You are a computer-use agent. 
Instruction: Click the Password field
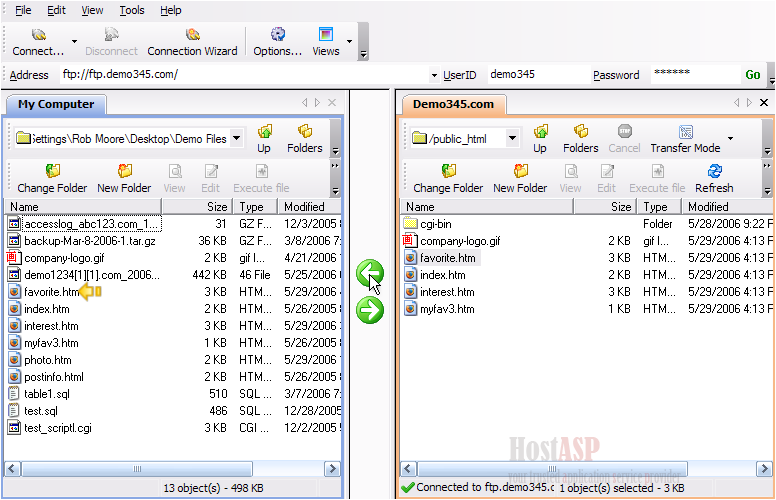tap(695, 75)
